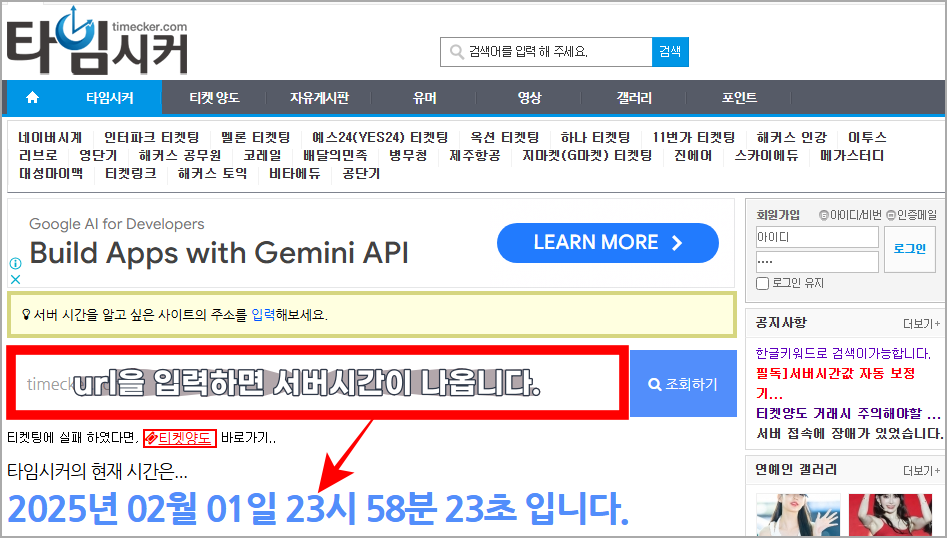This screenshot has height=538, width=947.
Task: Click the Timecker site logo
Action: click(97, 41)
